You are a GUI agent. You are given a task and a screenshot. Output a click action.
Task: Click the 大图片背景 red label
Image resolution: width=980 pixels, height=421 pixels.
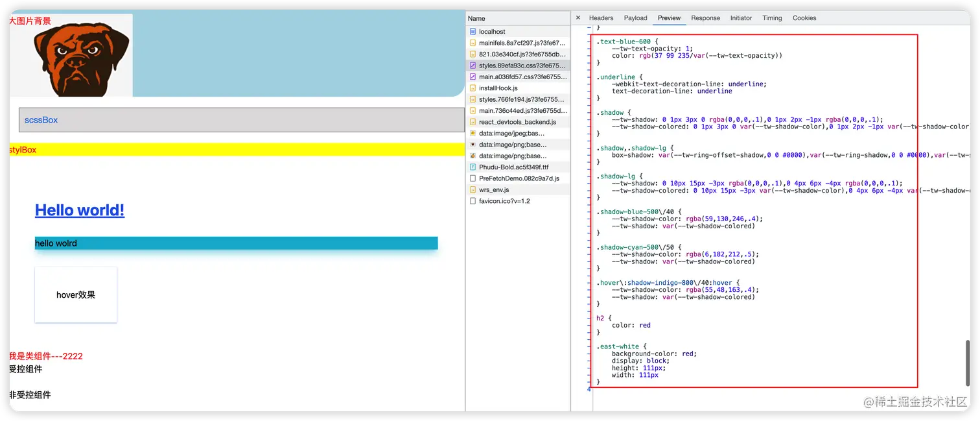[30, 21]
